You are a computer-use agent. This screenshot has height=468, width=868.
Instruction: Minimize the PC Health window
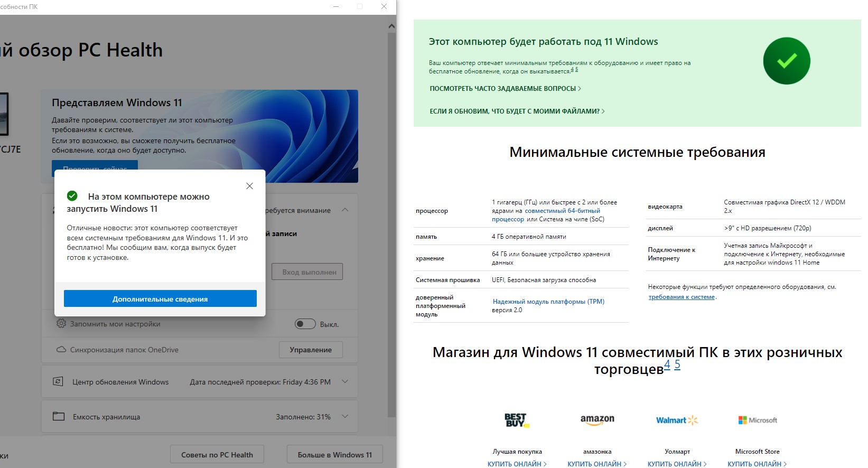click(x=337, y=6)
